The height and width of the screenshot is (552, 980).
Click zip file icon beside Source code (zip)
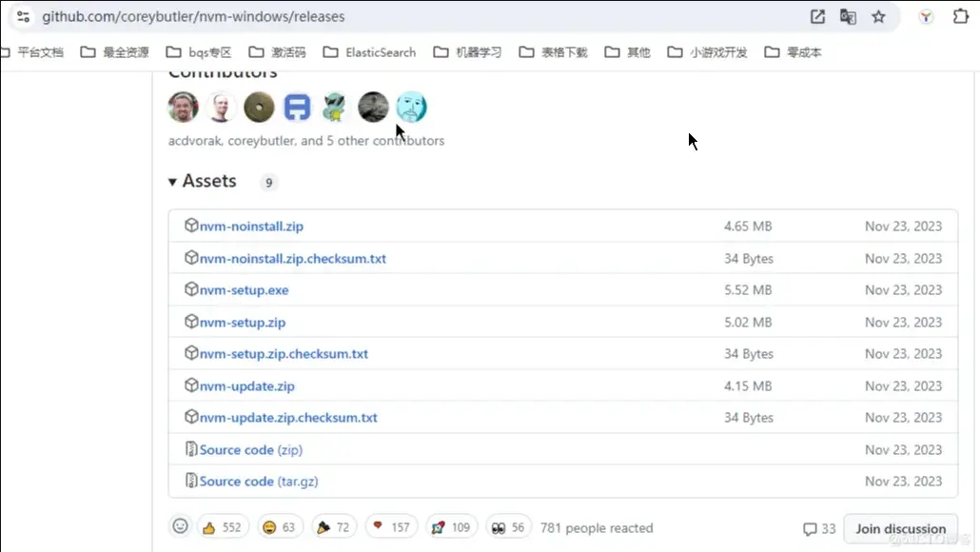tap(191, 449)
